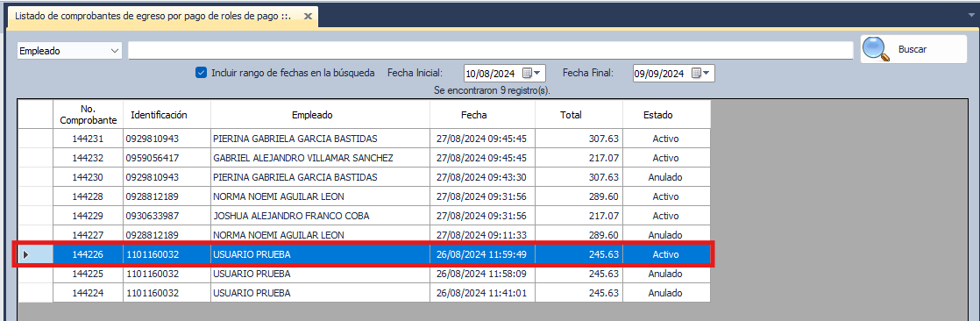This screenshot has height=321, width=980.
Task: Click Estado Anulado in row 144230
Action: 665,177
